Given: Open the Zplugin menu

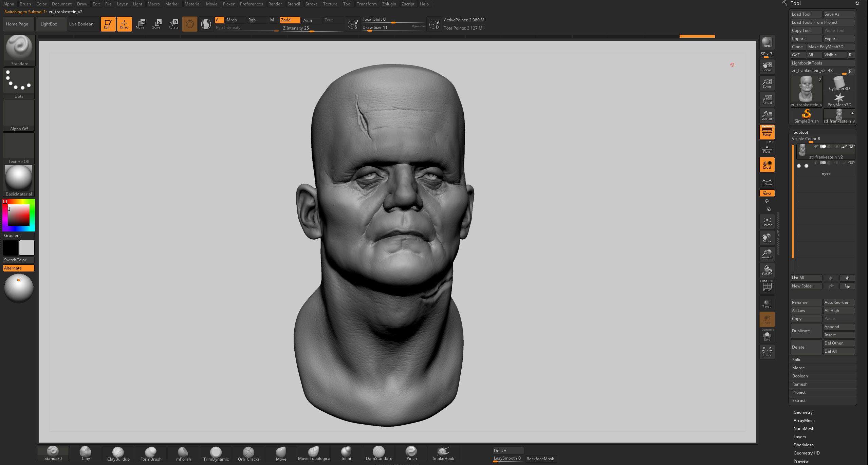Looking at the screenshot, I should [x=389, y=4].
